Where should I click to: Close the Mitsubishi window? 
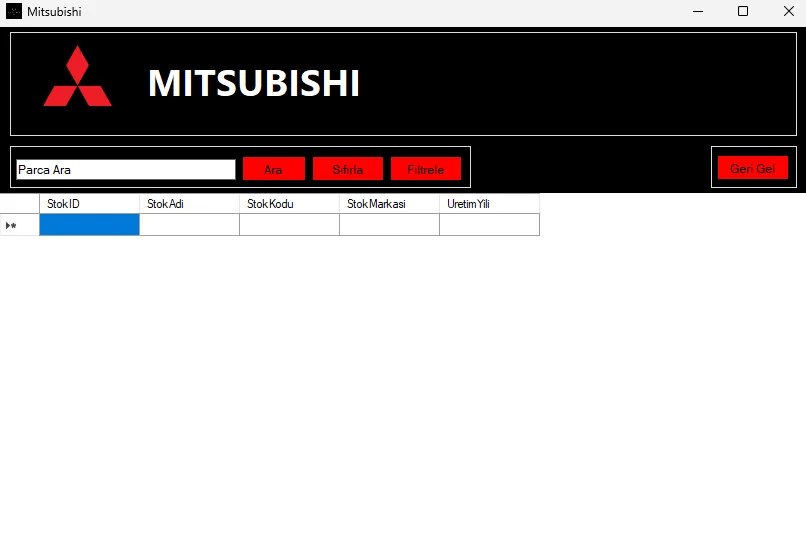coord(789,11)
